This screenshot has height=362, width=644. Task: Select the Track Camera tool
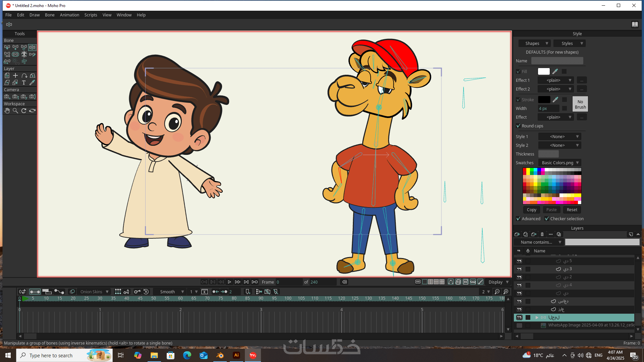(x=7, y=97)
